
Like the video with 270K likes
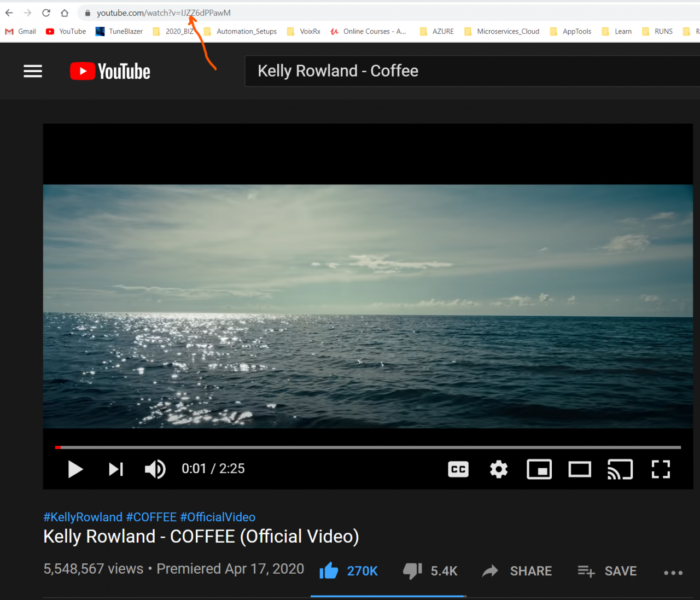348,571
